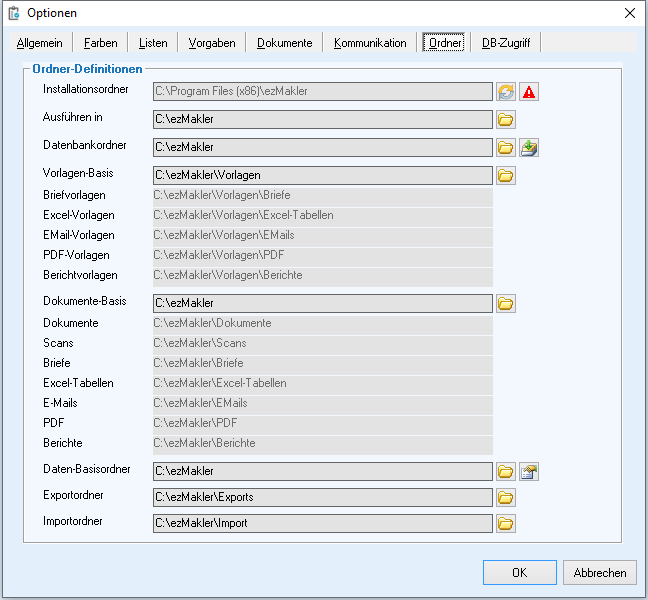Image resolution: width=648 pixels, height=600 pixels.
Task: Browse folder for Vorlagen-Basis
Action: (x=506, y=176)
